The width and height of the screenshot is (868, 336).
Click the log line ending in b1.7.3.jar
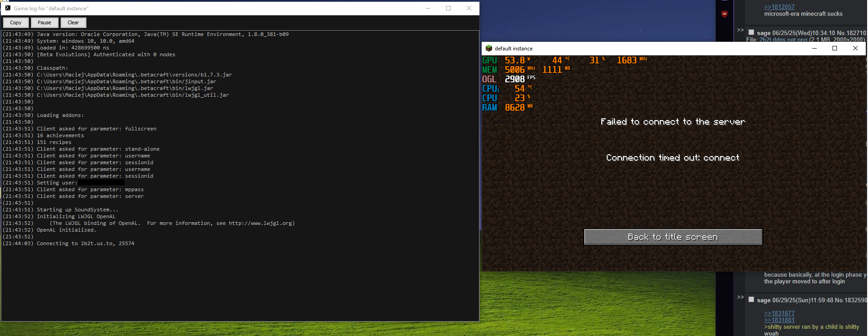[x=117, y=75]
